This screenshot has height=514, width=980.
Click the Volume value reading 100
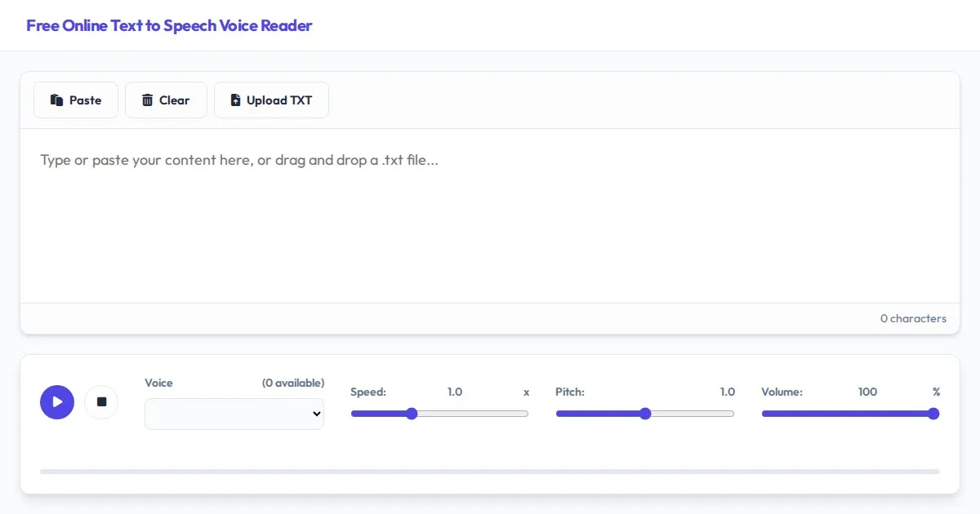point(867,392)
